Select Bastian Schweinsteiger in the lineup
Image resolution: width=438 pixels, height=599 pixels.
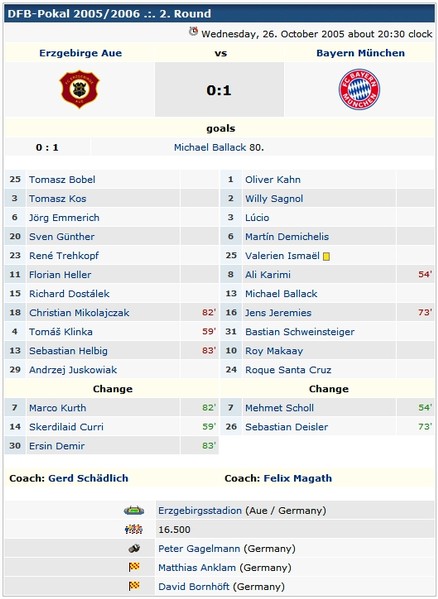[x=300, y=332]
